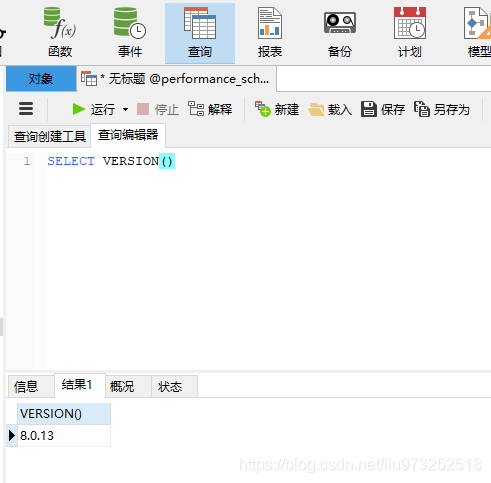Open the 备份 (Backup) toolbar icon
The height and width of the screenshot is (483, 491).
pyautogui.click(x=340, y=33)
